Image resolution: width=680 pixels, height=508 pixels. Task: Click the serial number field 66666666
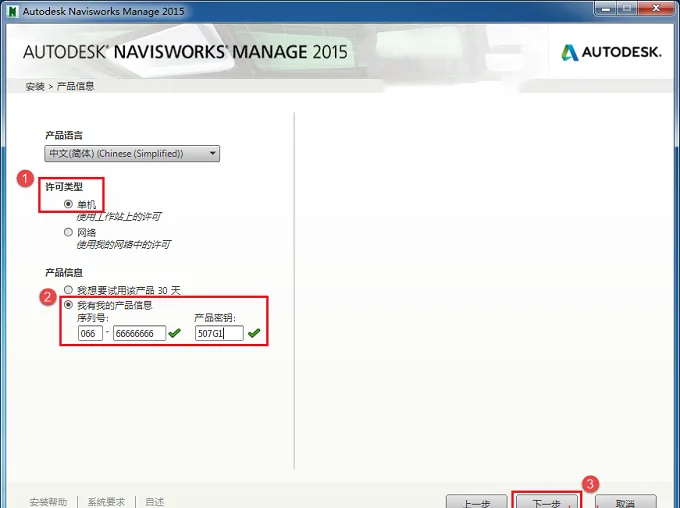139,333
